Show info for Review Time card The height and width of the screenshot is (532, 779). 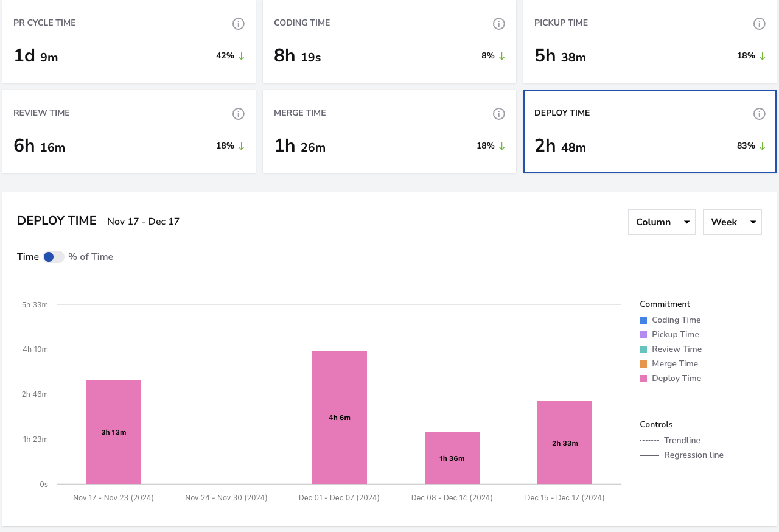click(239, 114)
